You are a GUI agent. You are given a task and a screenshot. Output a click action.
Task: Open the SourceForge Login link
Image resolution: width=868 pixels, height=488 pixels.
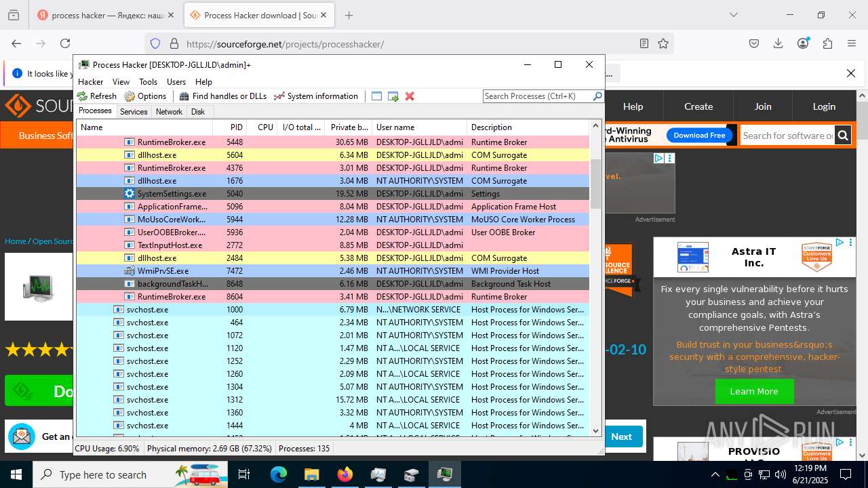(x=824, y=106)
